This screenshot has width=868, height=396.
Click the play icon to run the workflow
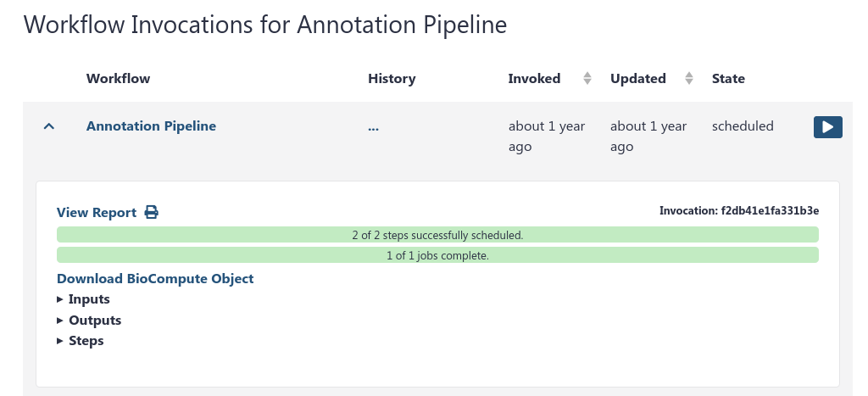(x=827, y=126)
